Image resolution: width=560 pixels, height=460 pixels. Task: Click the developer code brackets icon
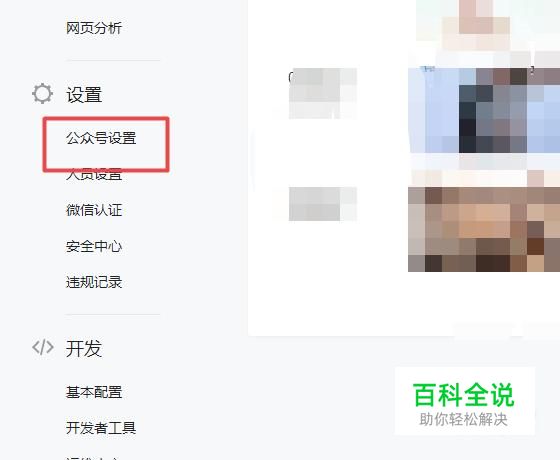click(x=43, y=347)
